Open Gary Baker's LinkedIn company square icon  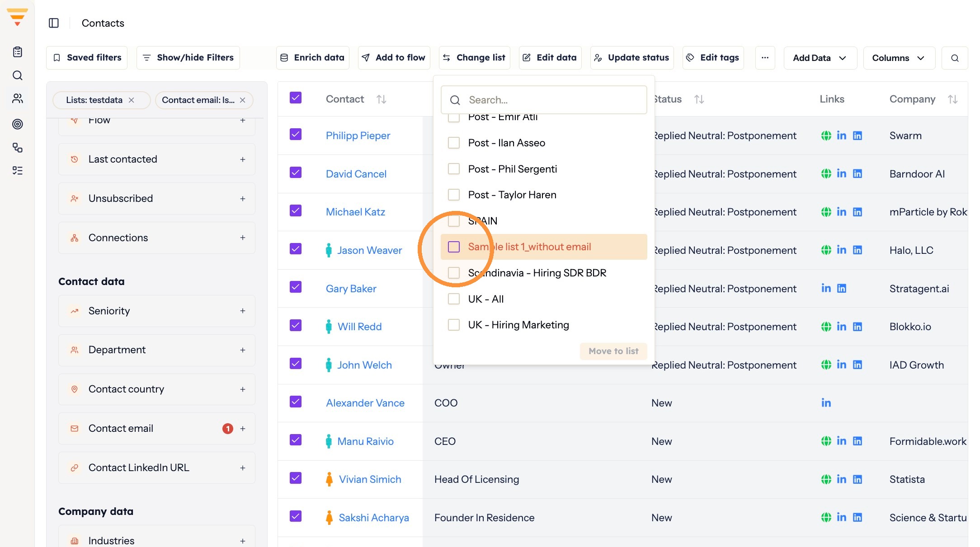click(842, 288)
